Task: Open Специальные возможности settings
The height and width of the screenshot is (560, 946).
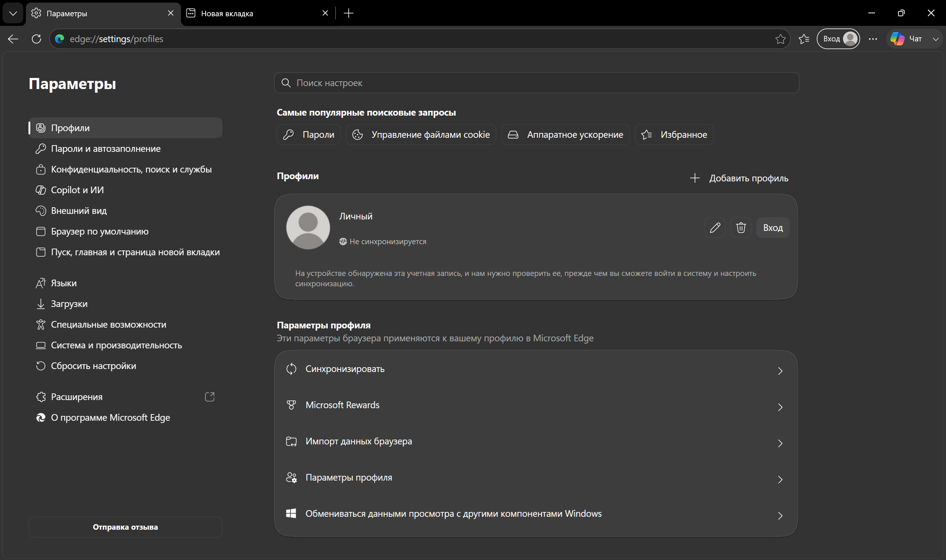Action: pos(125,325)
